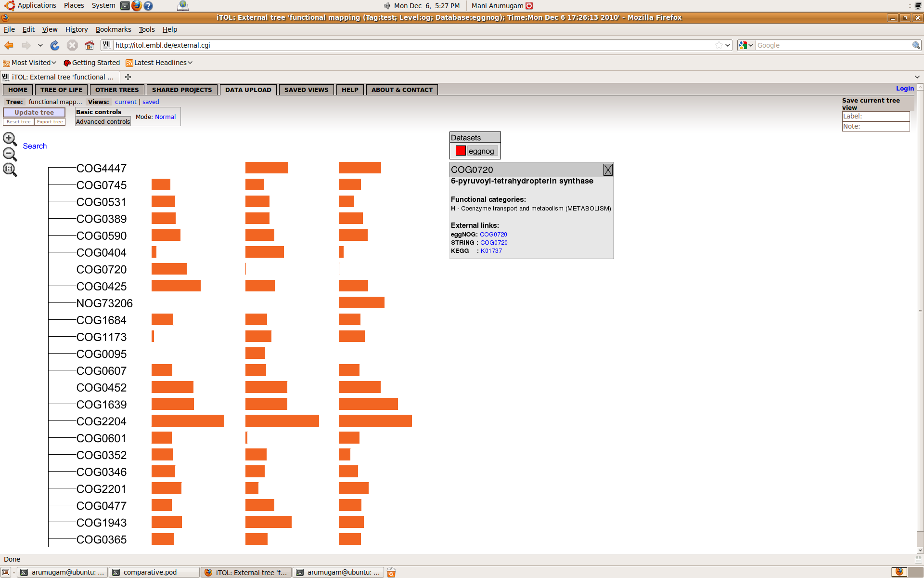Open the Latest Headlines dropdown
924x578 pixels.
pyautogui.click(x=160, y=63)
